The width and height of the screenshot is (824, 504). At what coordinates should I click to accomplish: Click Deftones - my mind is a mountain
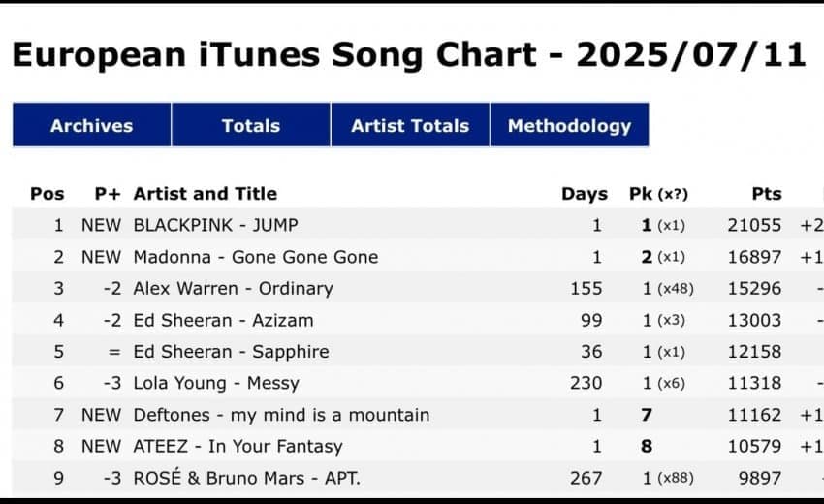[282, 415]
